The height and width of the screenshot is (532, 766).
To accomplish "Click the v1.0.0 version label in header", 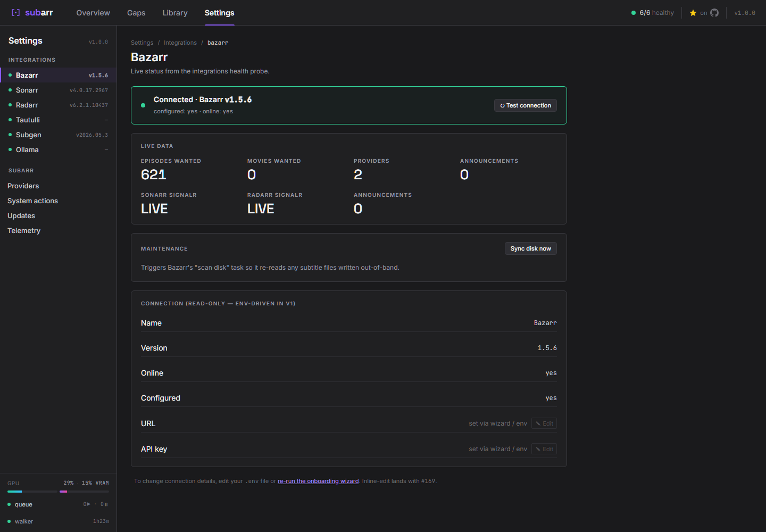I will (745, 13).
